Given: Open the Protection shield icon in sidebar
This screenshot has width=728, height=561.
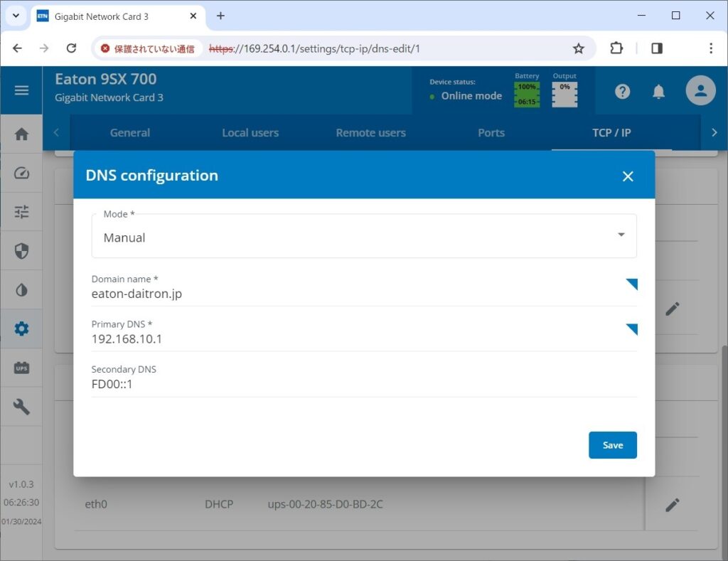Looking at the screenshot, I should point(21,251).
